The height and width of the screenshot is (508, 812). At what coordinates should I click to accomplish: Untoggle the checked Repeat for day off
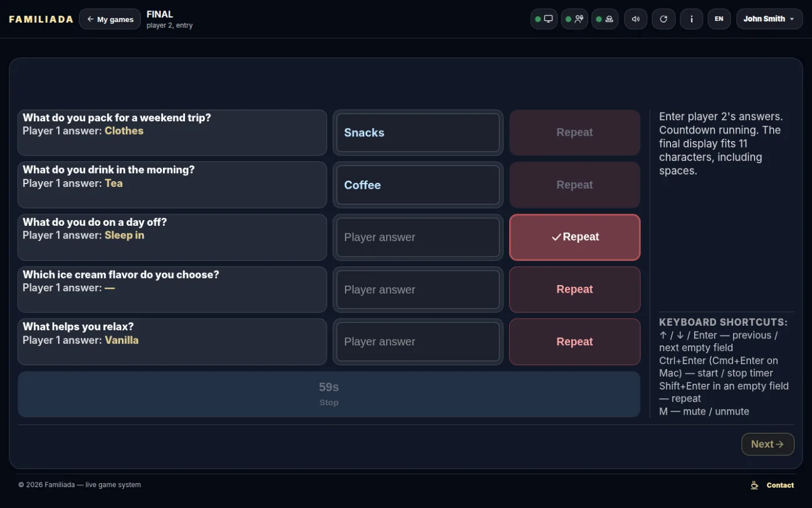(575, 237)
